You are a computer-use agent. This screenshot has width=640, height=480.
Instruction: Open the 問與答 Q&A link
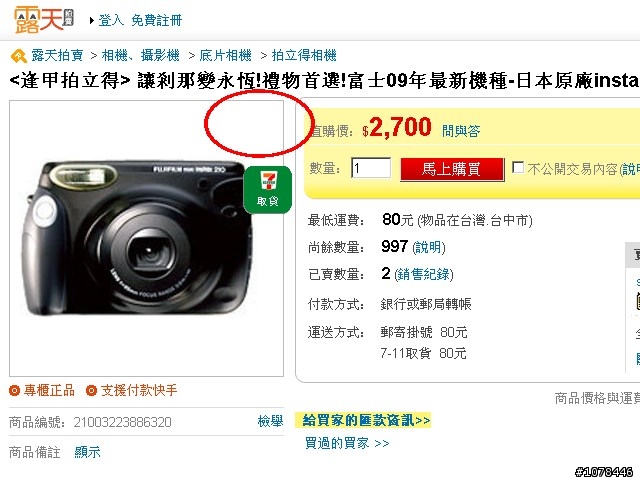coord(461,131)
